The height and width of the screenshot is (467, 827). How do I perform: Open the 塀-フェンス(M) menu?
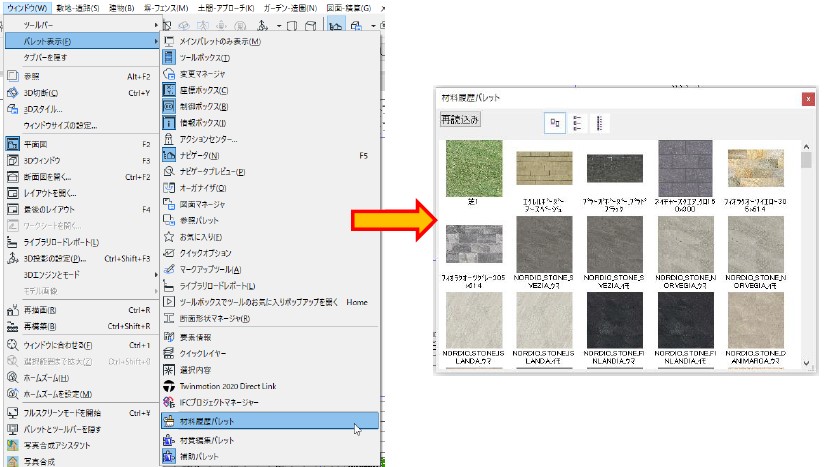pos(166,8)
